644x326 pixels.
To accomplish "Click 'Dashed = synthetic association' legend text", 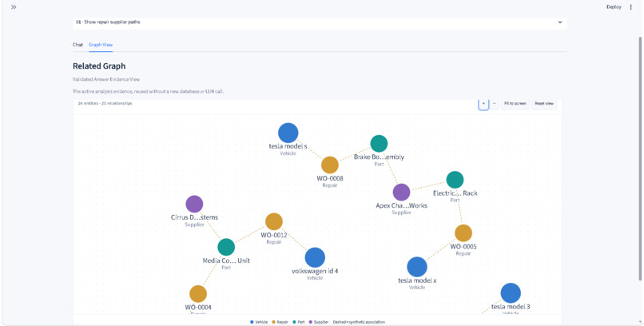I will [x=359, y=322].
